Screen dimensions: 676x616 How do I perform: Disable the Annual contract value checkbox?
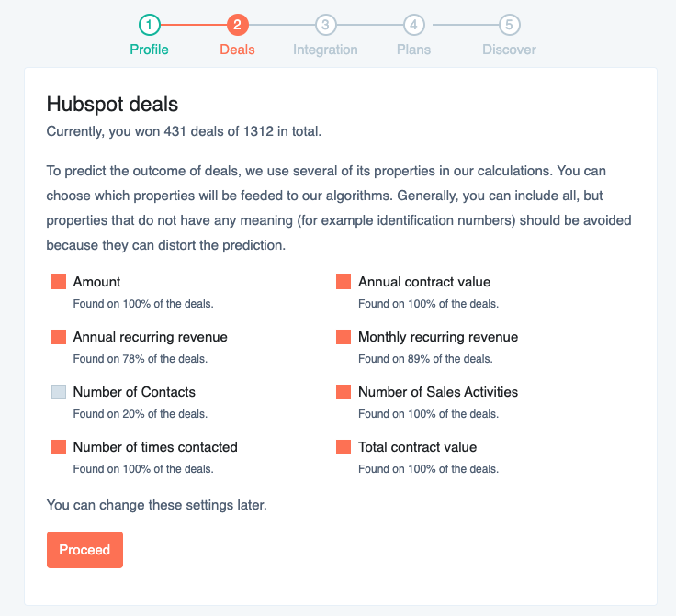[x=344, y=282]
